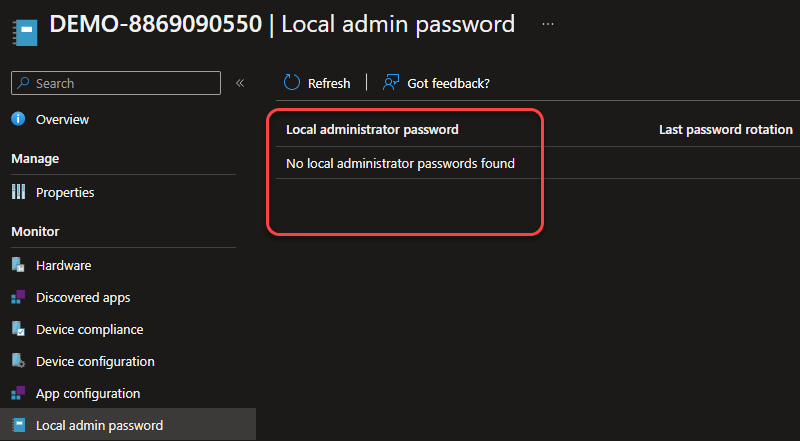Viewport: 800px width, 441px height.
Task: Click the Local administrator password column header
Action: coord(372,129)
